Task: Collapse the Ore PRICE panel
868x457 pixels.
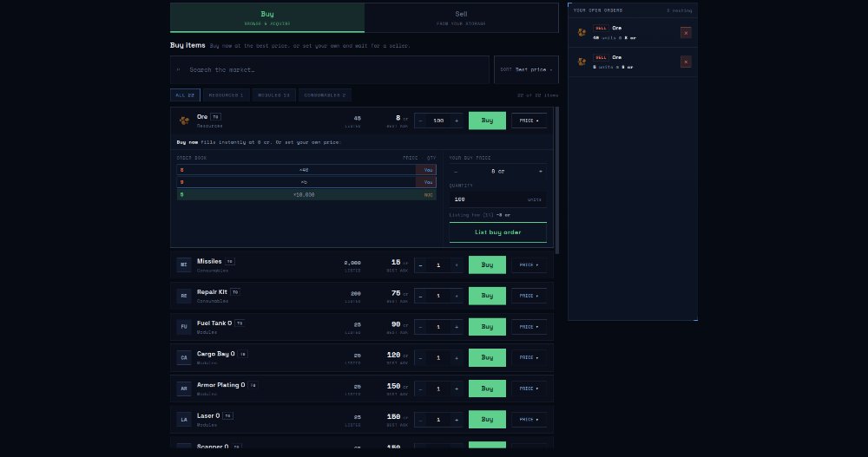Action: tap(529, 121)
